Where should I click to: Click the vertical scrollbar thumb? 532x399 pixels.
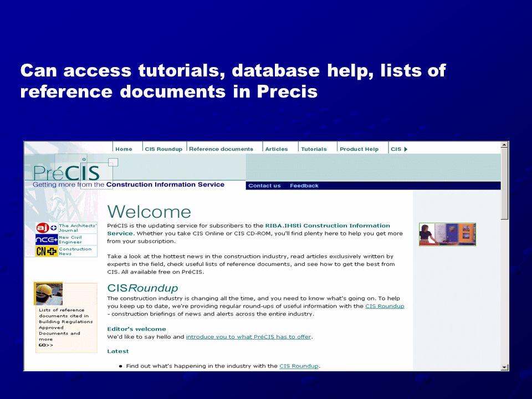click(504, 183)
